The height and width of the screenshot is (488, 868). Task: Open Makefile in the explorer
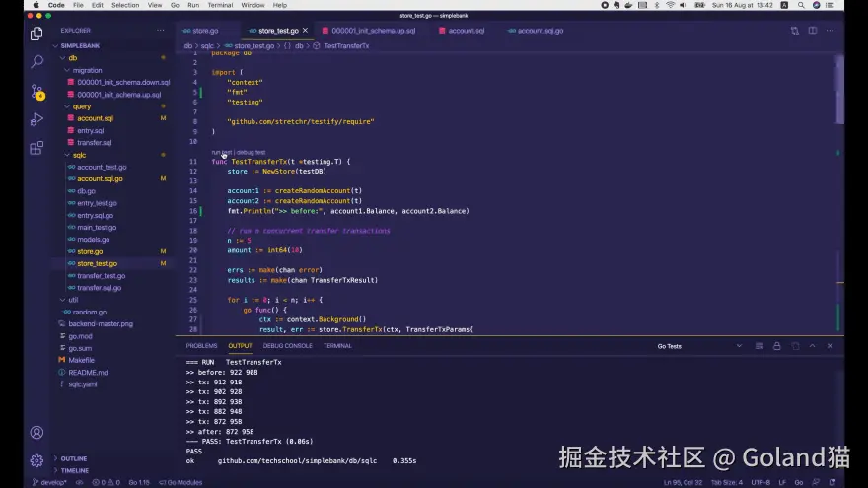coord(81,360)
